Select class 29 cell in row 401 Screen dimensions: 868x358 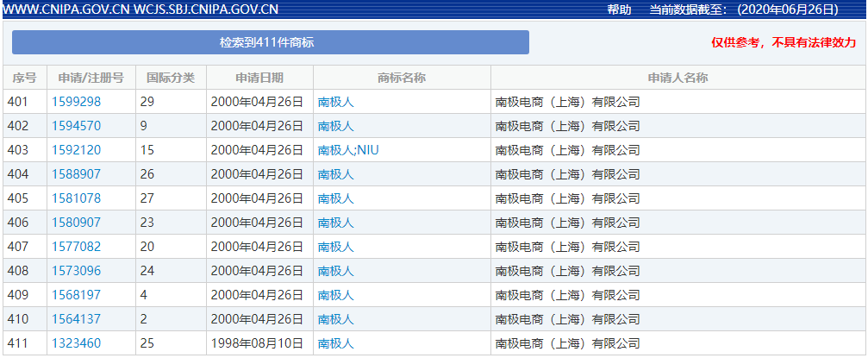[171, 102]
